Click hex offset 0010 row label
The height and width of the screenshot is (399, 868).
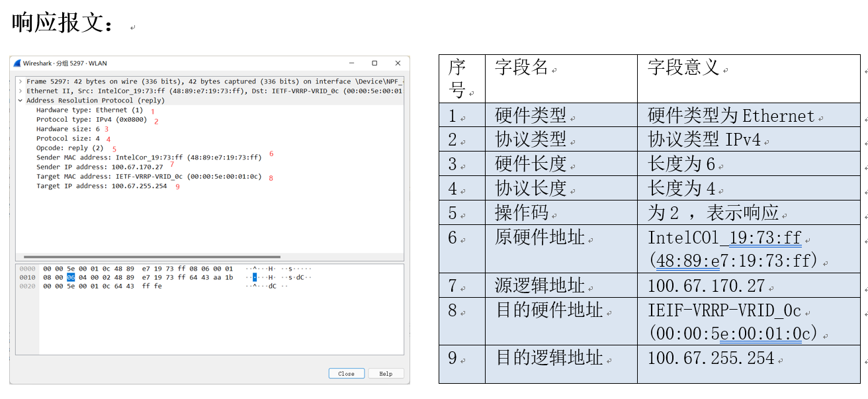27,277
